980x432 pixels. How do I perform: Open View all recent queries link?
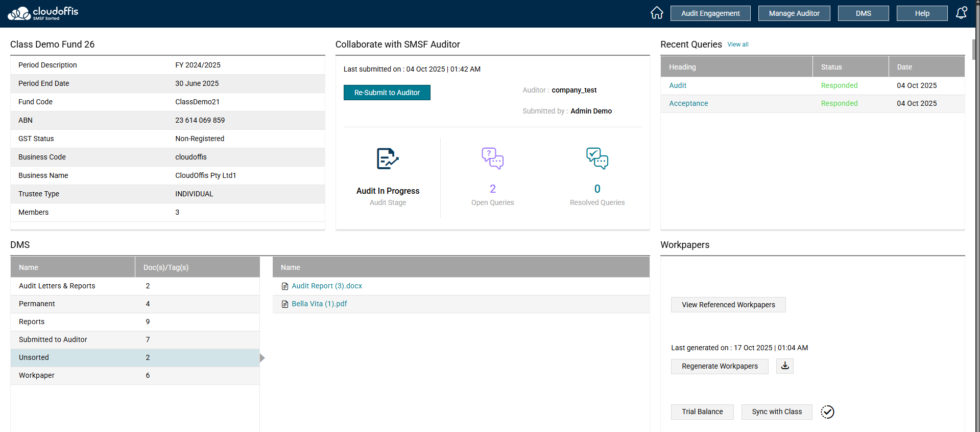pyautogui.click(x=738, y=44)
